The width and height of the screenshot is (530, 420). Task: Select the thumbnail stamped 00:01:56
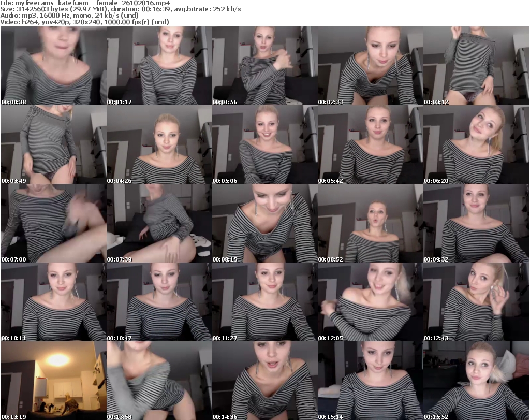point(264,66)
